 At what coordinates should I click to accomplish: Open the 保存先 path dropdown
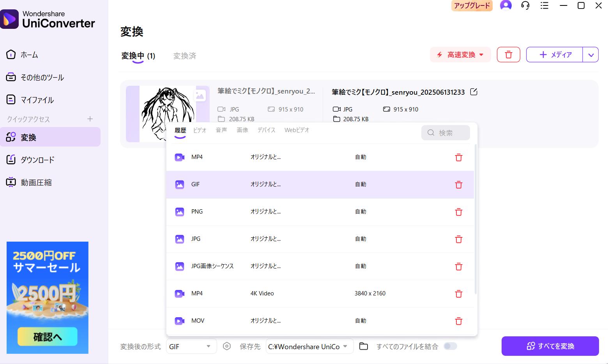point(309,346)
